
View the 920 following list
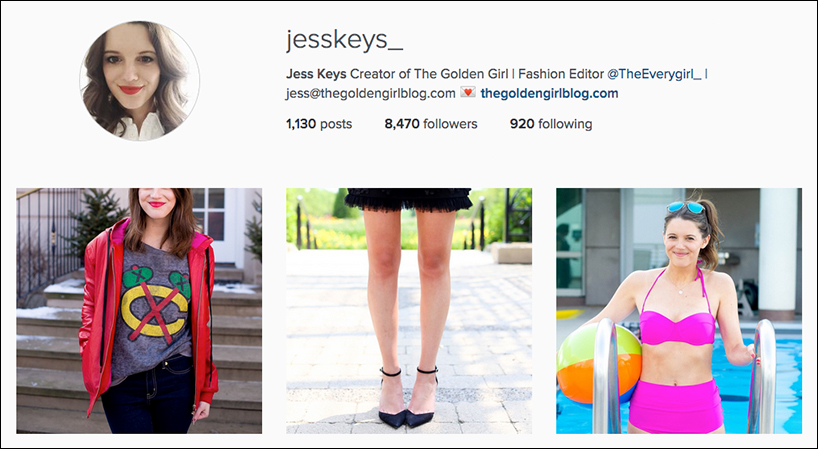(x=551, y=124)
